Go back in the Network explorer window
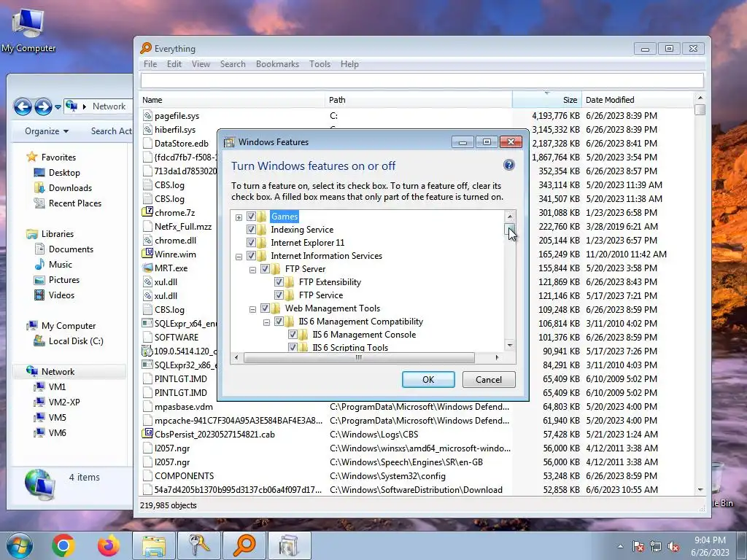747x560 pixels. pos(23,106)
